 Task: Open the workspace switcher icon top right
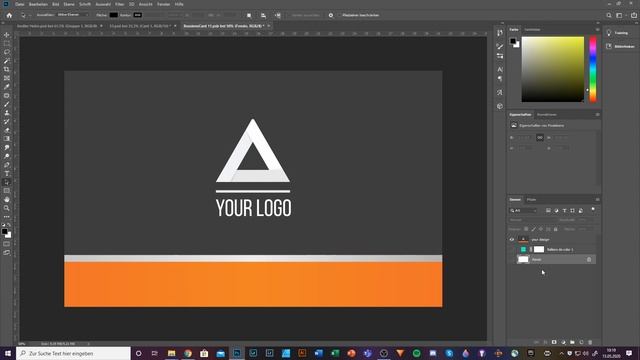(619, 15)
